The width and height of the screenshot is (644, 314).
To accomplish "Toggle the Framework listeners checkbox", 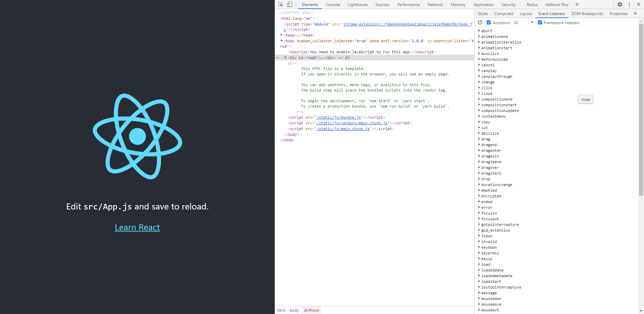I will click(540, 22).
